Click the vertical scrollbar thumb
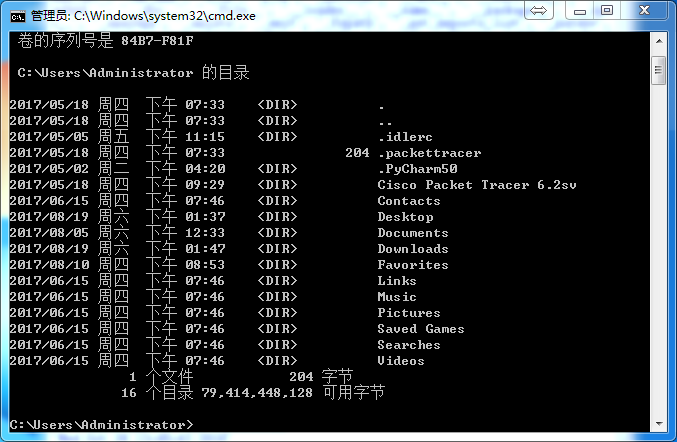Viewport: 677px width, 442px height. (658, 70)
